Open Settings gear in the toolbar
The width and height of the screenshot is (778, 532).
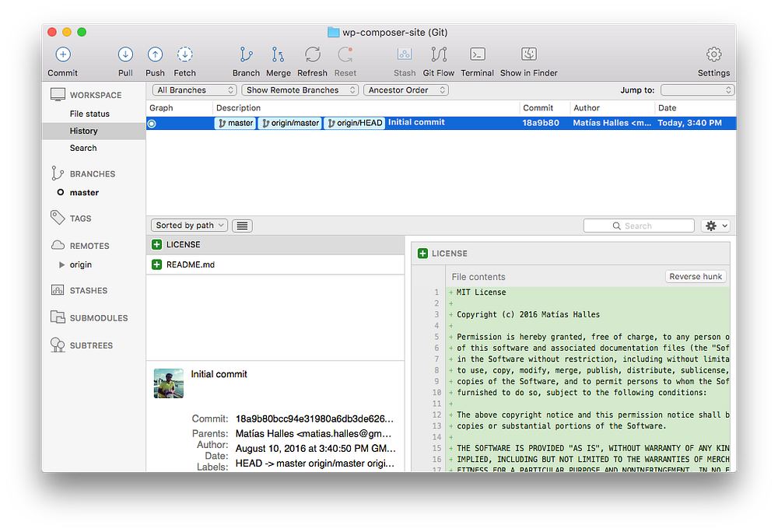(714, 54)
